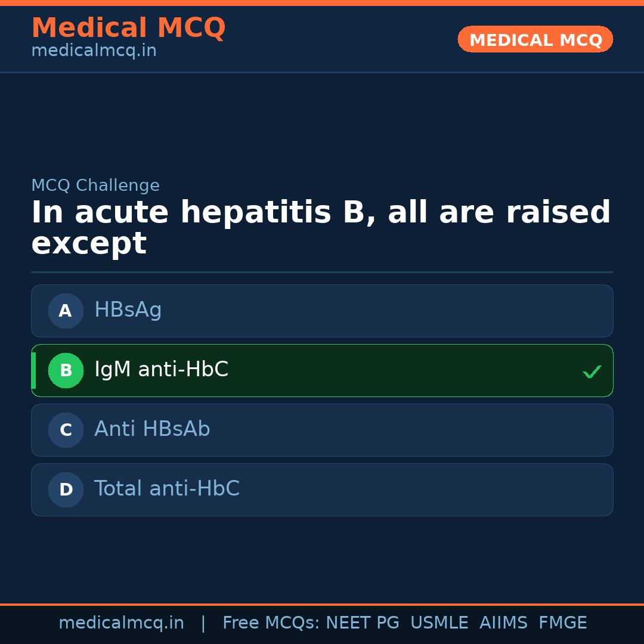Click USMLE in the footer
The image size is (644, 644).
pos(439,623)
